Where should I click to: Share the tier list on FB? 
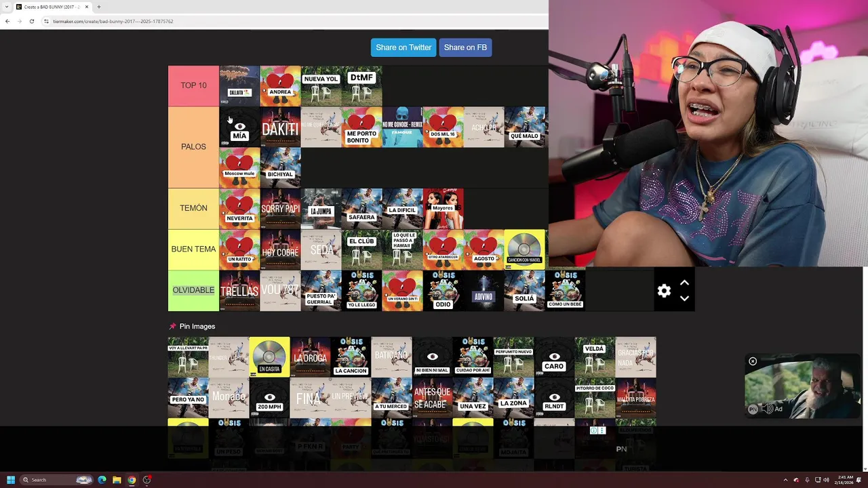(x=465, y=47)
